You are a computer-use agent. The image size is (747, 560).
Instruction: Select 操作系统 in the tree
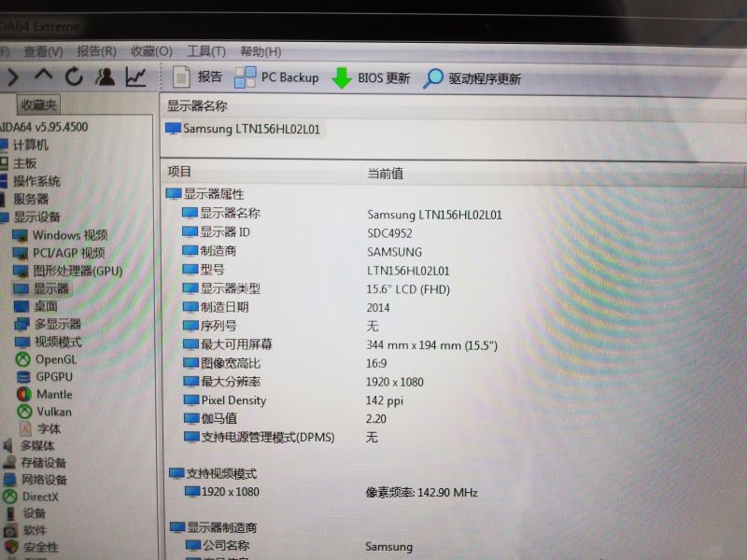pos(31,181)
